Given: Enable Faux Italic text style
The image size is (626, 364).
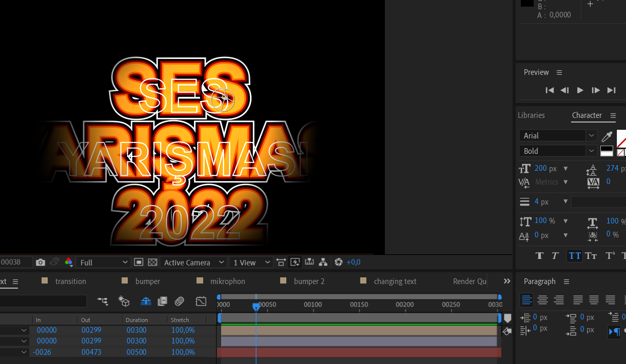Looking at the screenshot, I should click(x=555, y=256).
